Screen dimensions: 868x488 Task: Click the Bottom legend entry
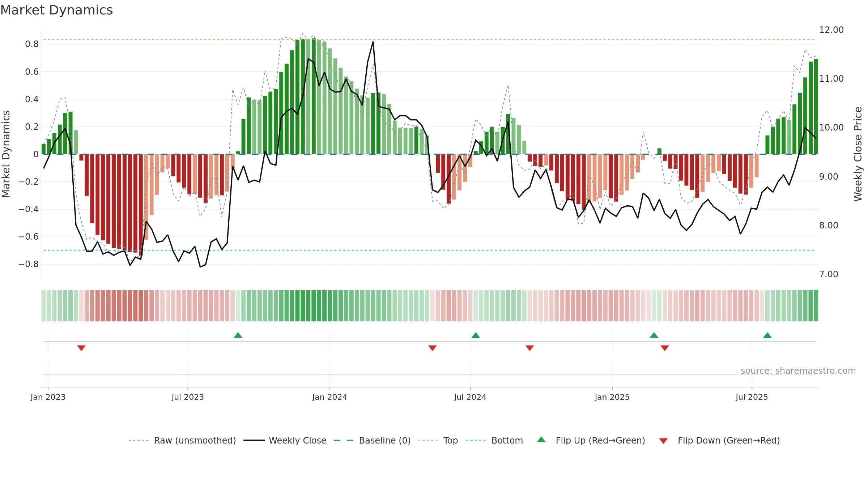[494, 440]
